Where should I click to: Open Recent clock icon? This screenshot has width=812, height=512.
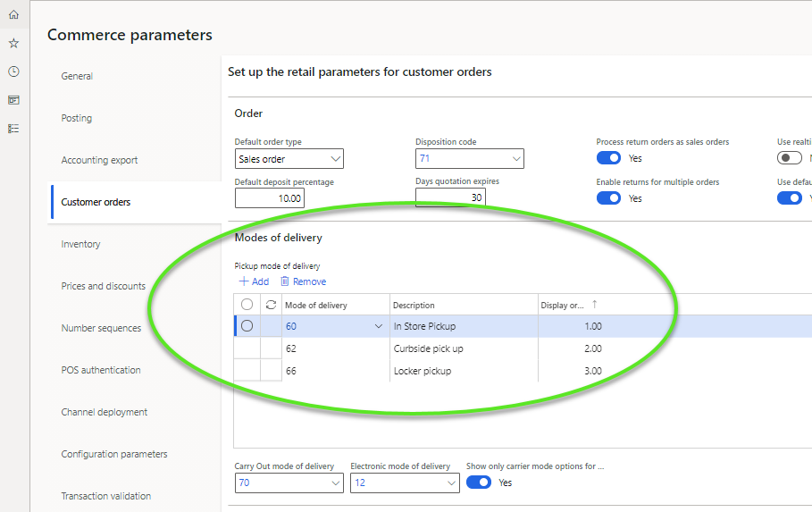pyautogui.click(x=13, y=71)
